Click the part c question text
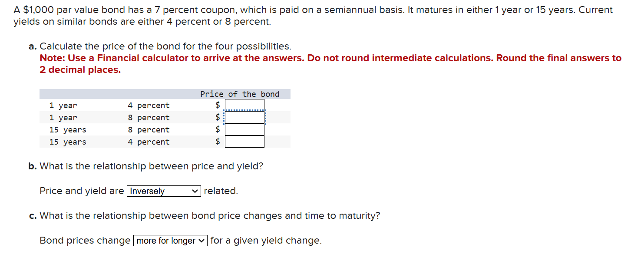 (204, 215)
